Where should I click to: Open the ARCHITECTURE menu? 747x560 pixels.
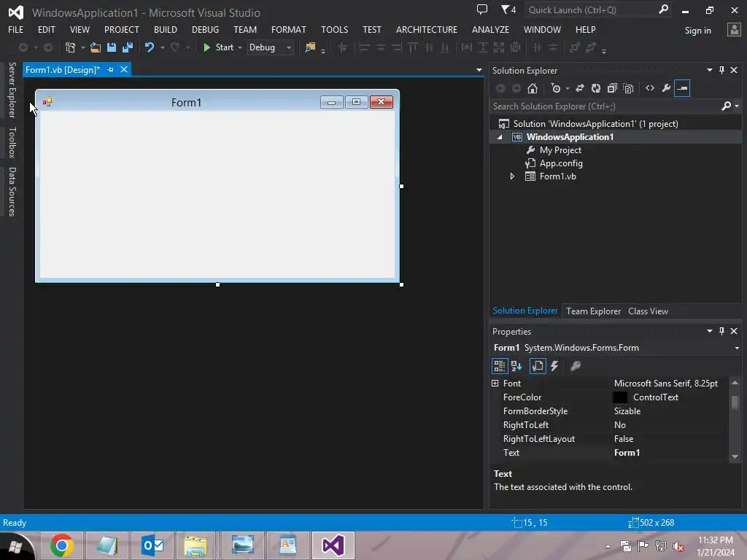(x=426, y=29)
